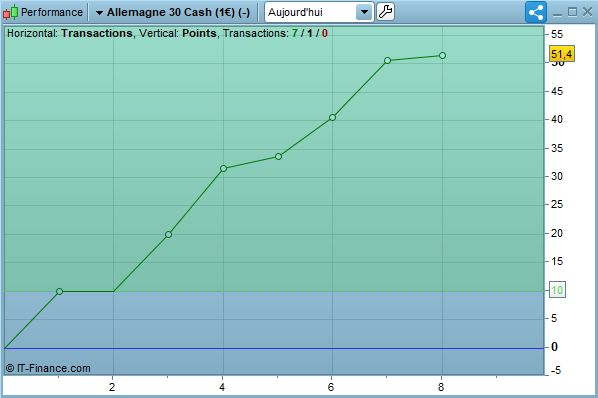
Task: Click the 'Transactions: 7 / 1 / 0' counter
Action: coord(275,34)
